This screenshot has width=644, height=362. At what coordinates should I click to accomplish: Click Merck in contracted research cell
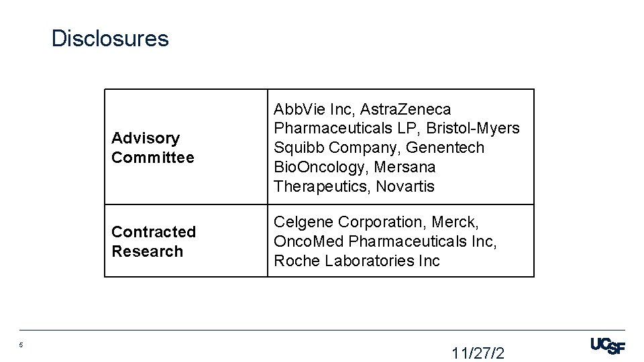(x=453, y=222)
